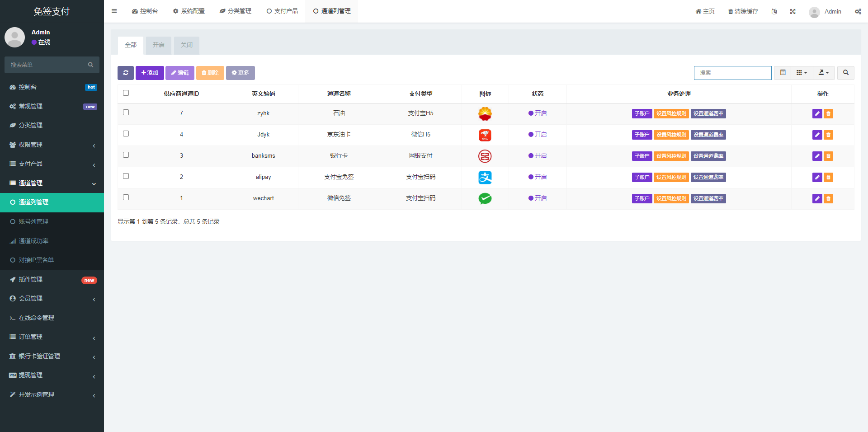Click the 添加 button
Viewport: 868px width, 432px height.
coord(150,73)
